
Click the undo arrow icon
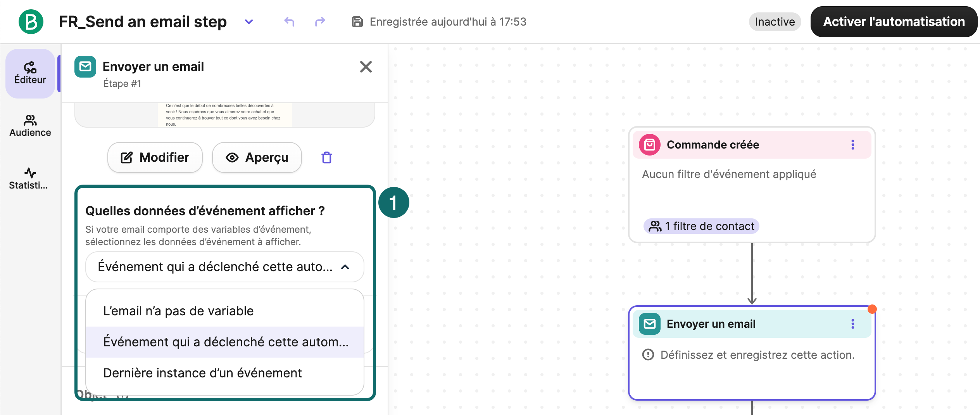289,22
